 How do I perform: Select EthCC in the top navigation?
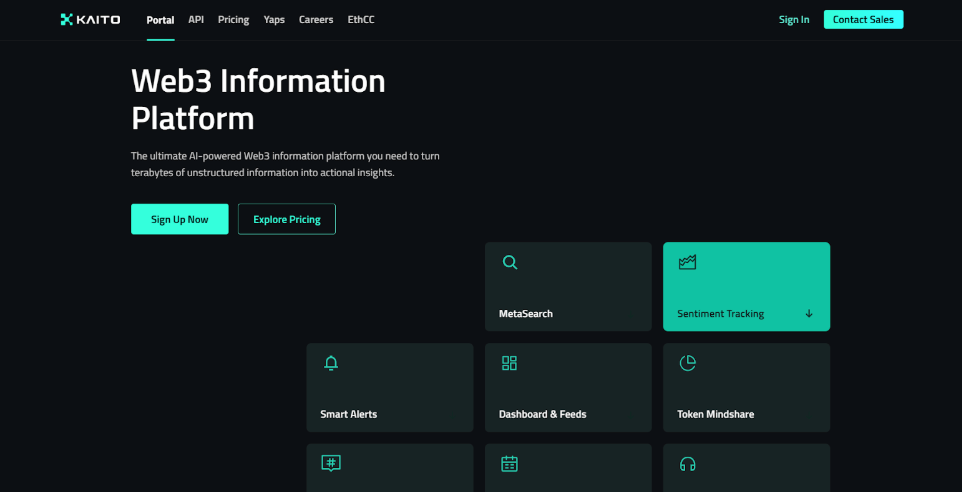(361, 20)
